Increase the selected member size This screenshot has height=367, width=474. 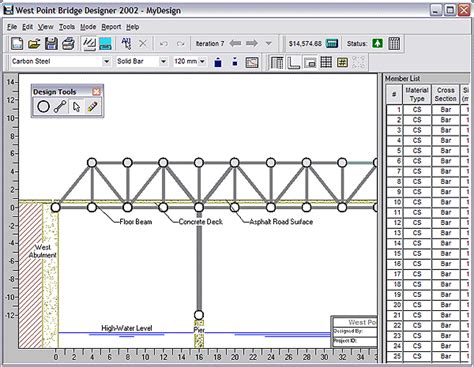coord(218,62)
